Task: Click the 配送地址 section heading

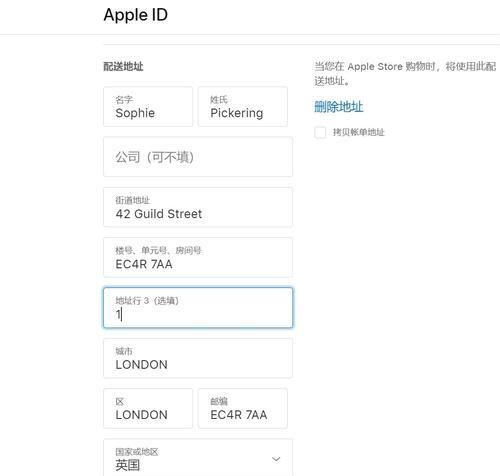Action: (x=123, y=67)
